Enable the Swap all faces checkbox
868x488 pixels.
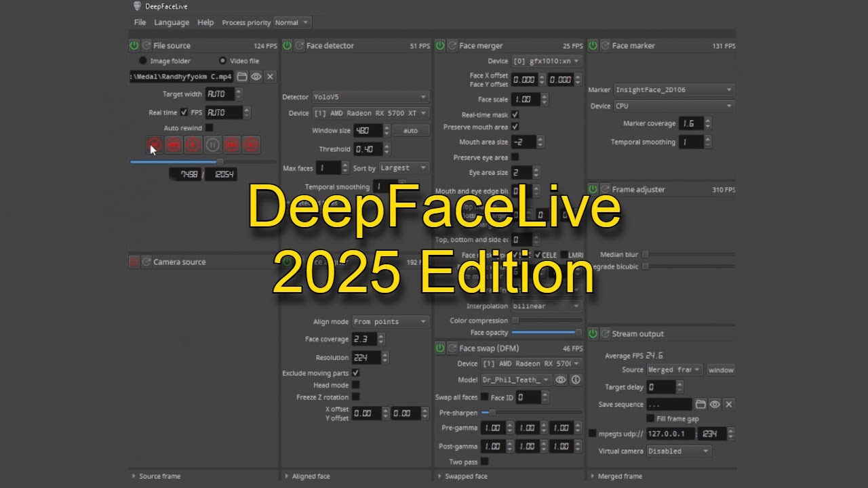484,397
